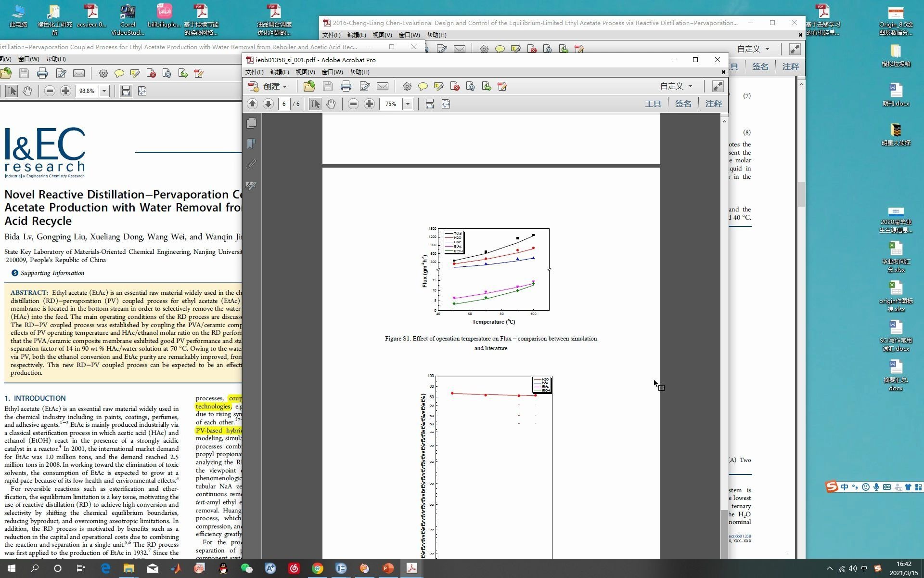Toggle read mode with the expand arrows icon
Screen dimensions: 924x578
tap(717, 86)
